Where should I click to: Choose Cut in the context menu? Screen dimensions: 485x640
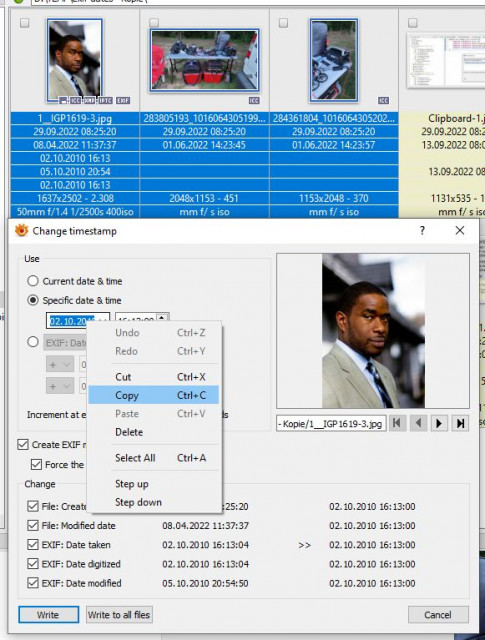click(x=154, y=377)
